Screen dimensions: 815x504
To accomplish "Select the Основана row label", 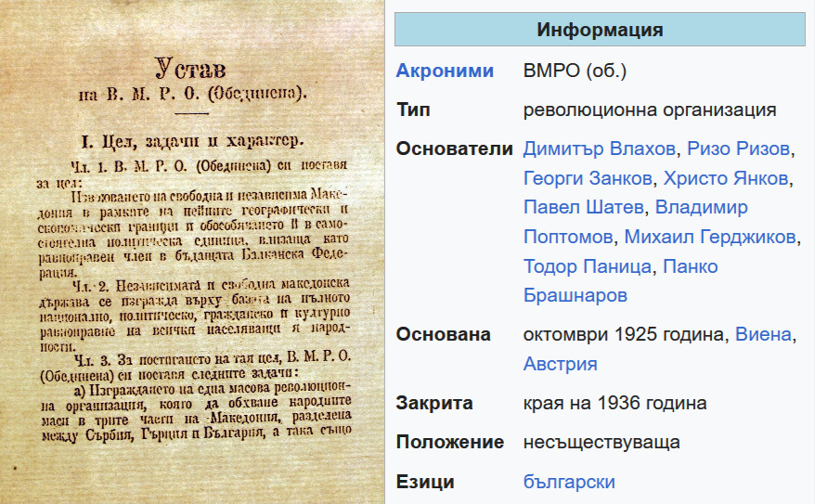I will pyautogui.click(x=444, y=334).
